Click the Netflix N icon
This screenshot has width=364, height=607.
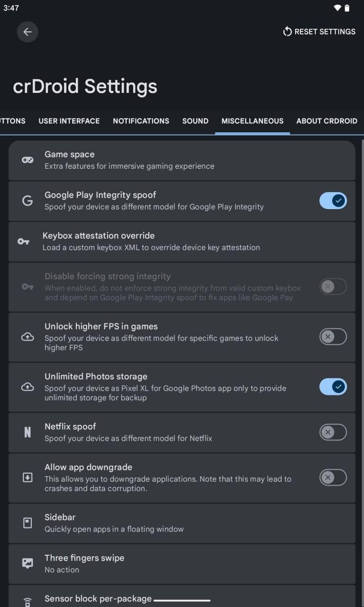[x=27, y=432]
